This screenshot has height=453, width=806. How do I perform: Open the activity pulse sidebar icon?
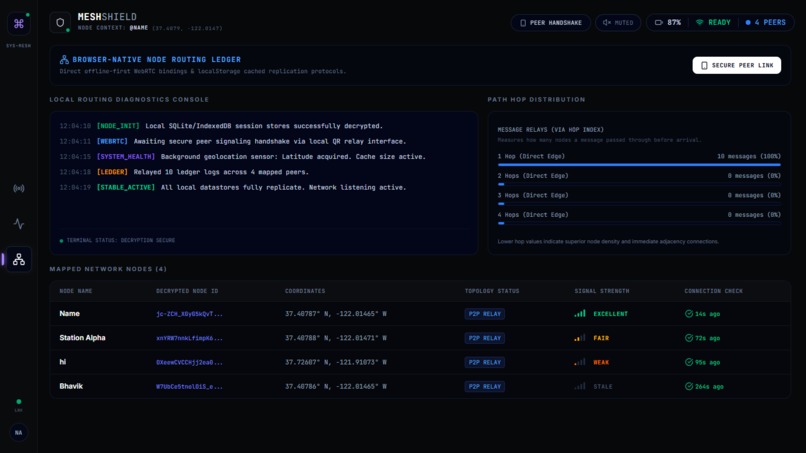19,224
